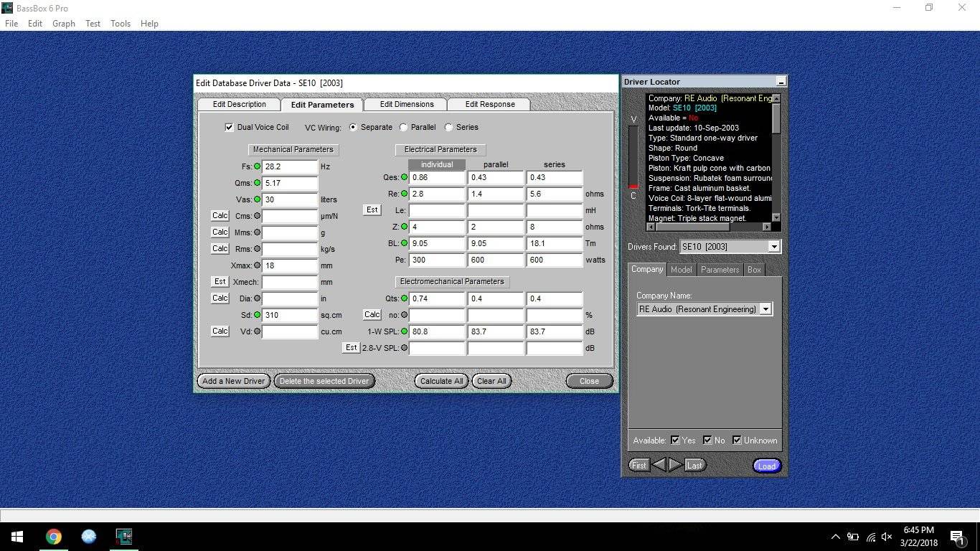The image size is (980, 551).
Task: Open the File menu
Action: point(11,24)
